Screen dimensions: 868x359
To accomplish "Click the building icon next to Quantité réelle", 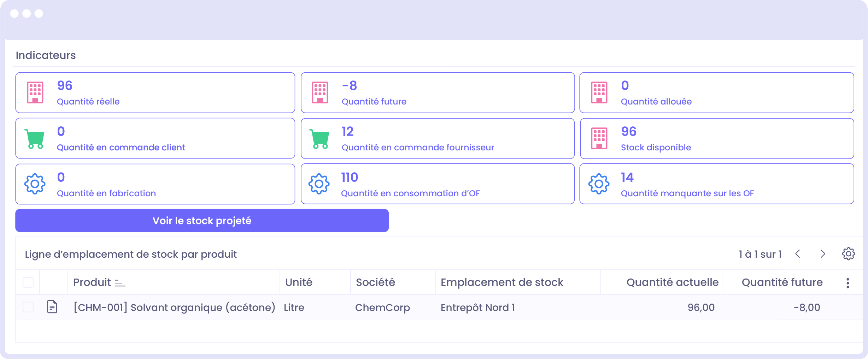I will [35, 92].
